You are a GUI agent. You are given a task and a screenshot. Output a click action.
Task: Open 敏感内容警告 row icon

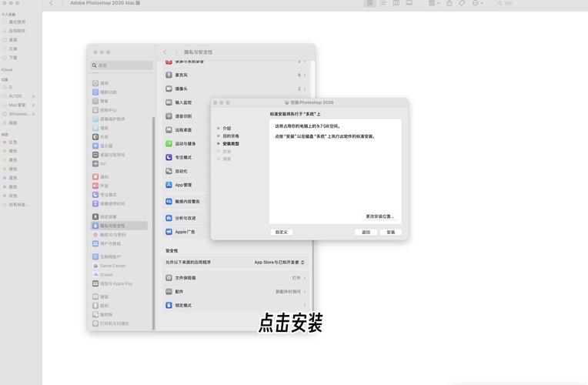click(x=169, y=202)
